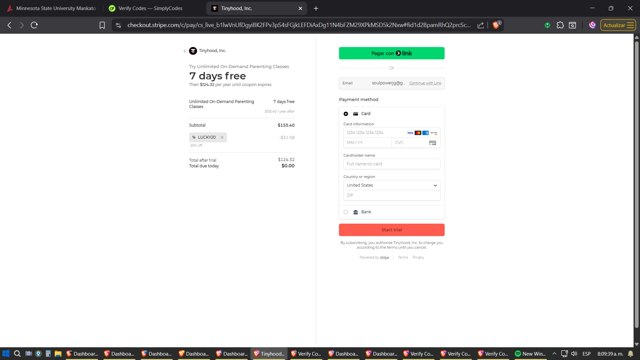Open the Brave Shields lion icon
The height and width of the screenshot is (360, 640).
click(x=496, y=25)
